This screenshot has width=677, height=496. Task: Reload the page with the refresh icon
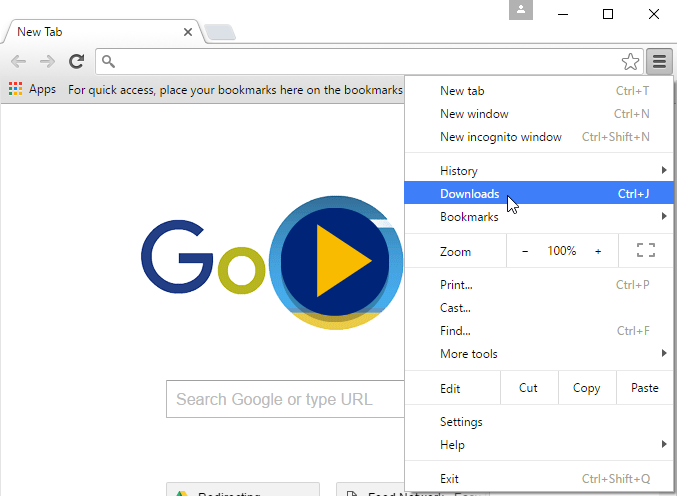pos(76,62)
